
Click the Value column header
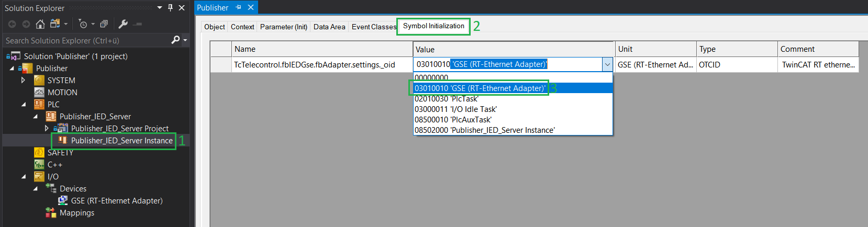pyautogui.click(x=514, y=49)
